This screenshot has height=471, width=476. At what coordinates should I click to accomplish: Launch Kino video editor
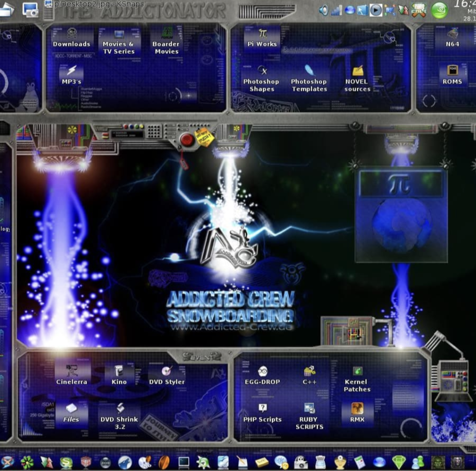(119, 375)
